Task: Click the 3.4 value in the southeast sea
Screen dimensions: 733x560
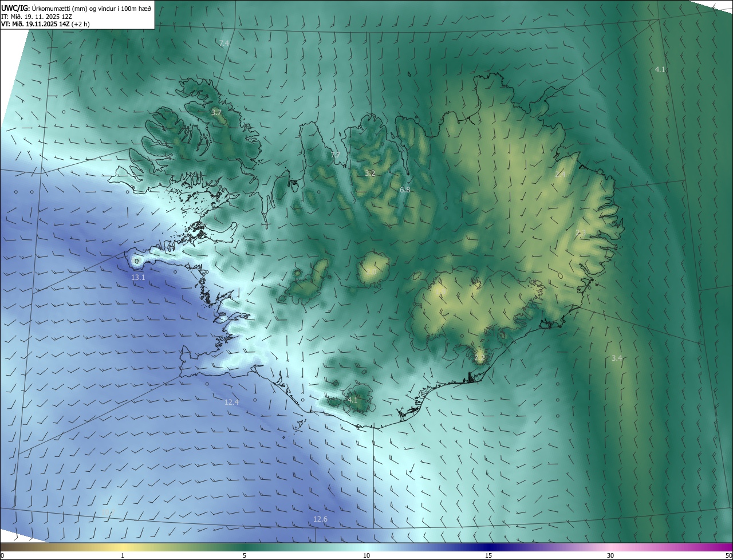Action: point(617,358)
